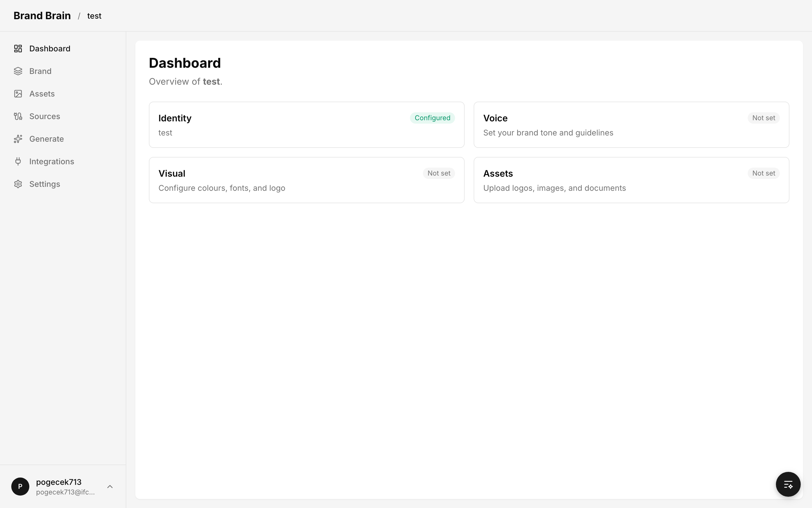Image resolution: width=812 pixels, height=508 pixels.
Task: Open Settings from the sidebar
Action: point(63,184)
